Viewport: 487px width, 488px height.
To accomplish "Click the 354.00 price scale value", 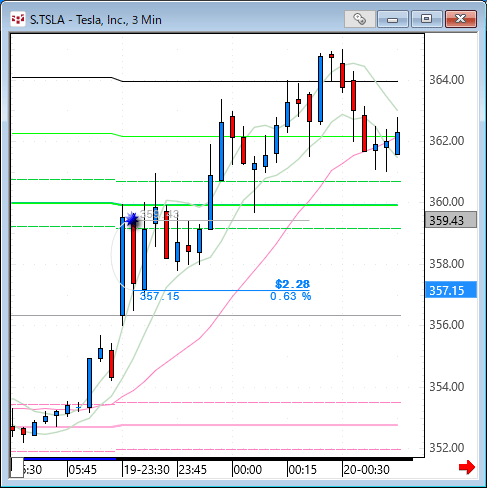I will [x=446, y=387].
